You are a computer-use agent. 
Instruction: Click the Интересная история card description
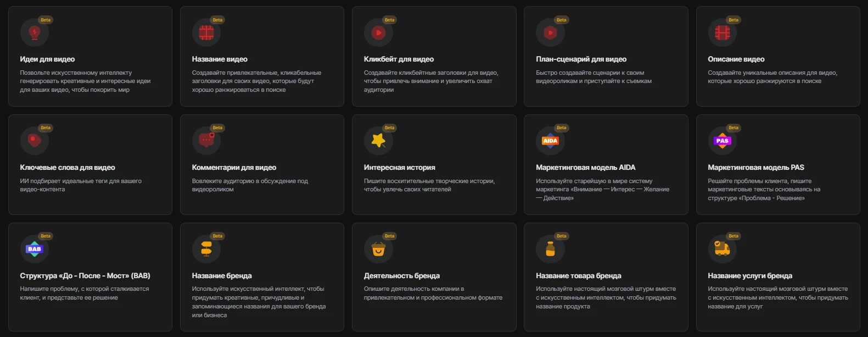click(429, 185)
